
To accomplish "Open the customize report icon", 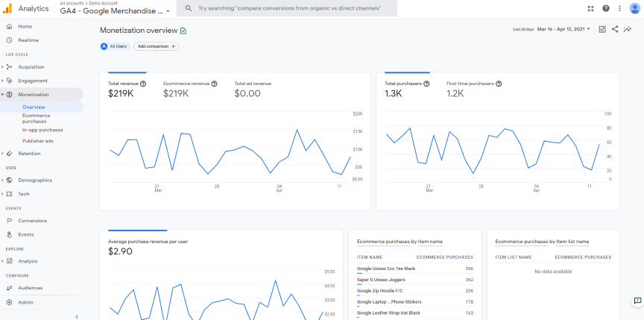I will pos(602,29).
